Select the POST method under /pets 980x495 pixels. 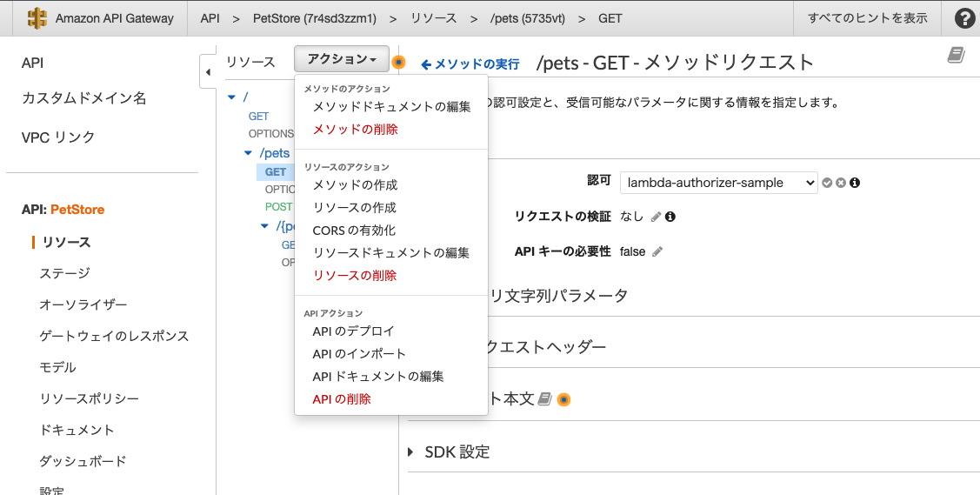click(x=279, y=207)
